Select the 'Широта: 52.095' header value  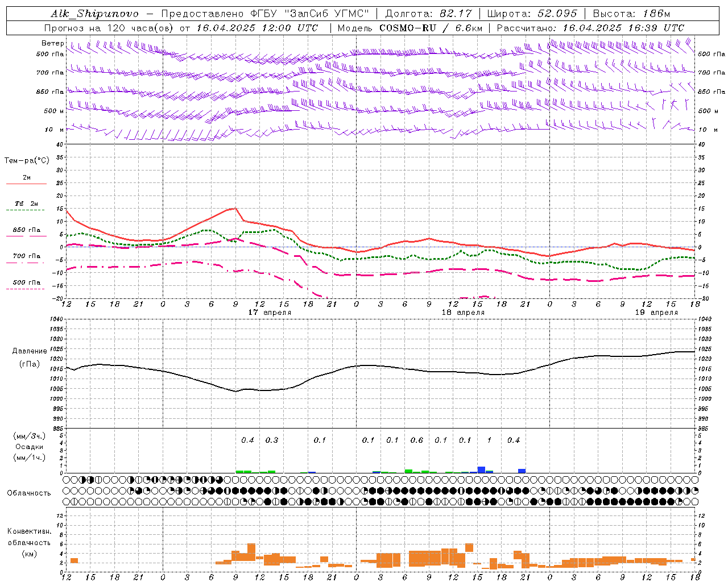[x=532, y=14]
